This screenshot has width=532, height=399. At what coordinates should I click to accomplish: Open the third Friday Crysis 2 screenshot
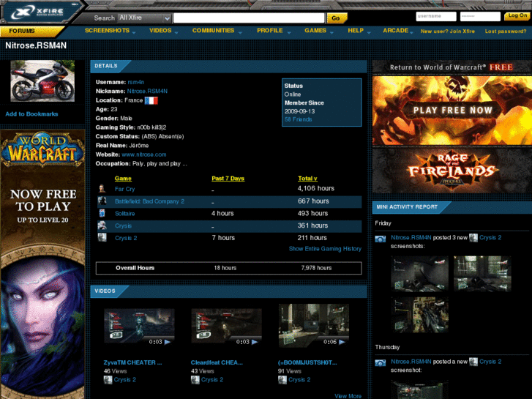pyautogui.click(x=419, y=315)
